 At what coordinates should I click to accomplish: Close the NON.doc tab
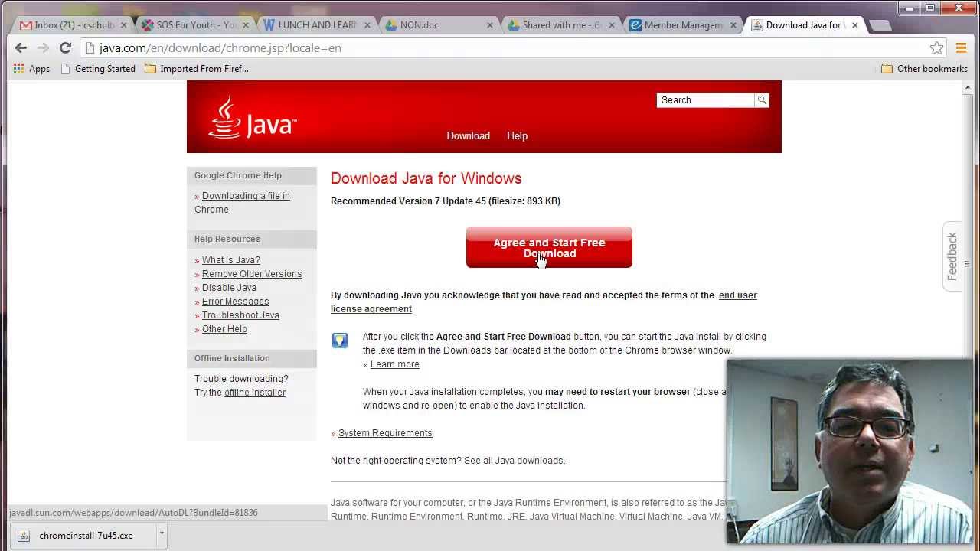click(490, 25)
